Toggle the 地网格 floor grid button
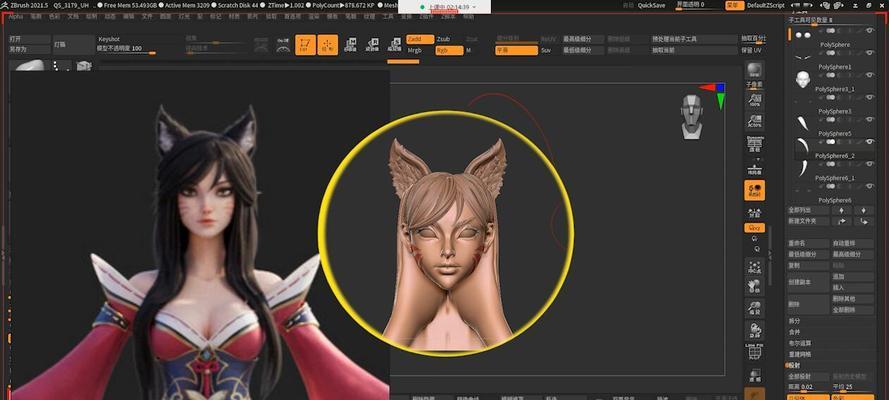Viewport: 889px width, 400px height. 754,168
